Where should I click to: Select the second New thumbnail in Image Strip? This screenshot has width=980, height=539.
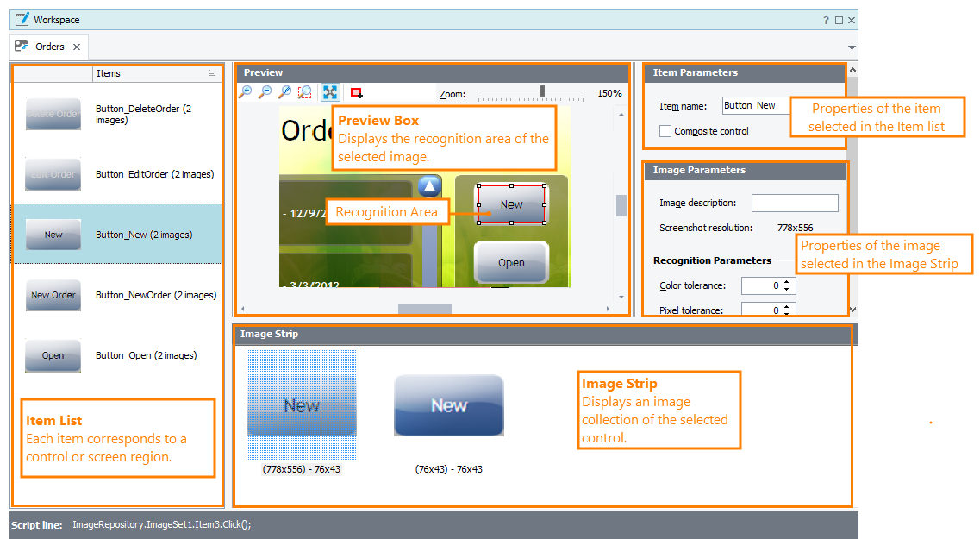pyautogui.click(x=448, y=404)
